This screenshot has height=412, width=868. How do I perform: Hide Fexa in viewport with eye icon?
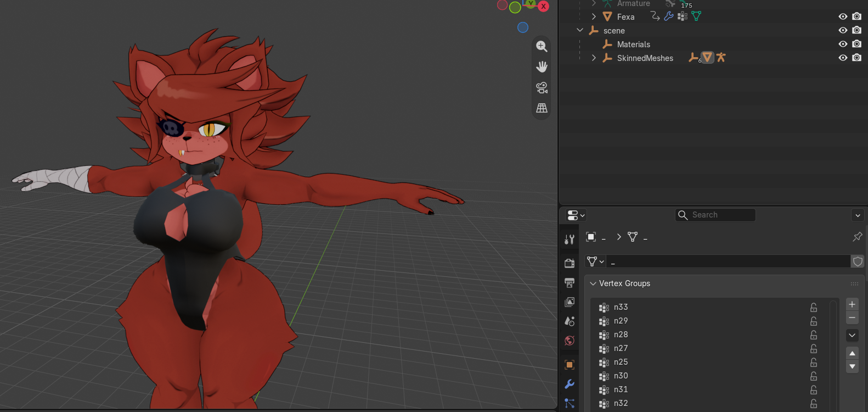click(843, 16)
